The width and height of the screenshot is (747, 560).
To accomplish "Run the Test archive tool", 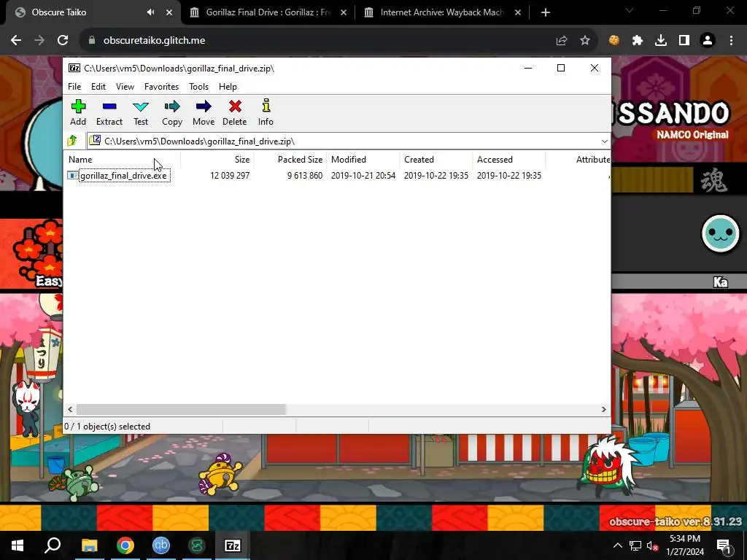I will point(141,112).
